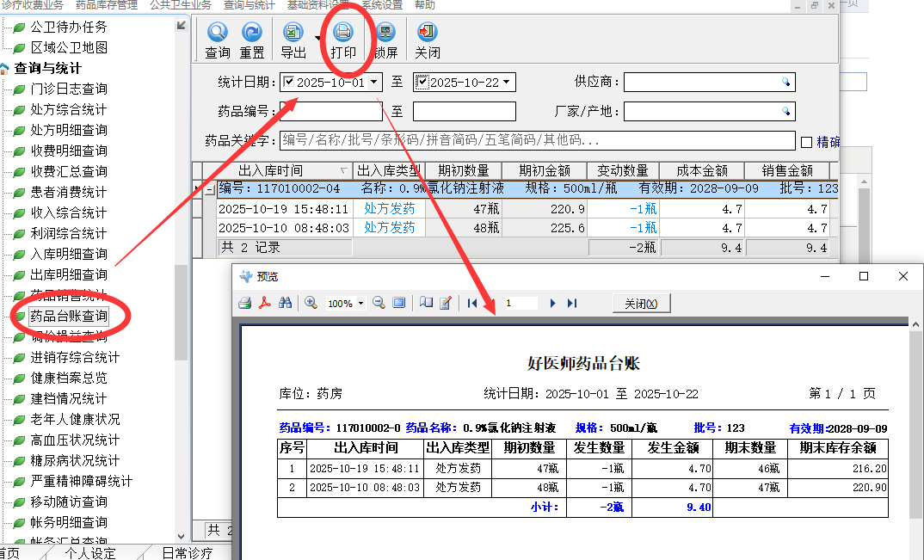Open the 帮助 help menu

coord(425,5)
